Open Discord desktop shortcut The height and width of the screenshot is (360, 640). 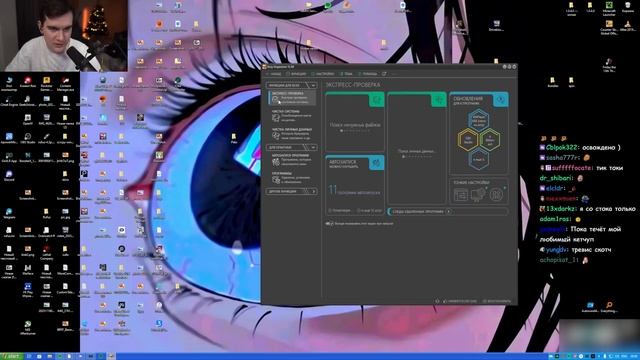tap(9, 176)
